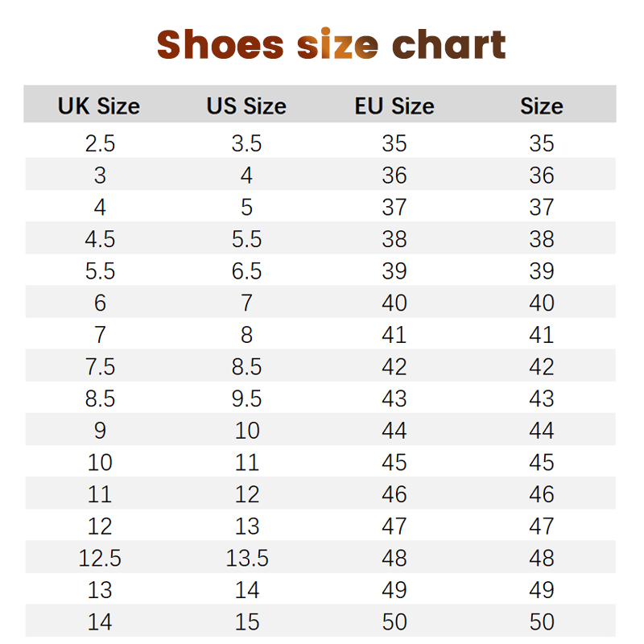Click 36 in the EU Size column
This screenshot has width=644, height=644.
point(394,175)
